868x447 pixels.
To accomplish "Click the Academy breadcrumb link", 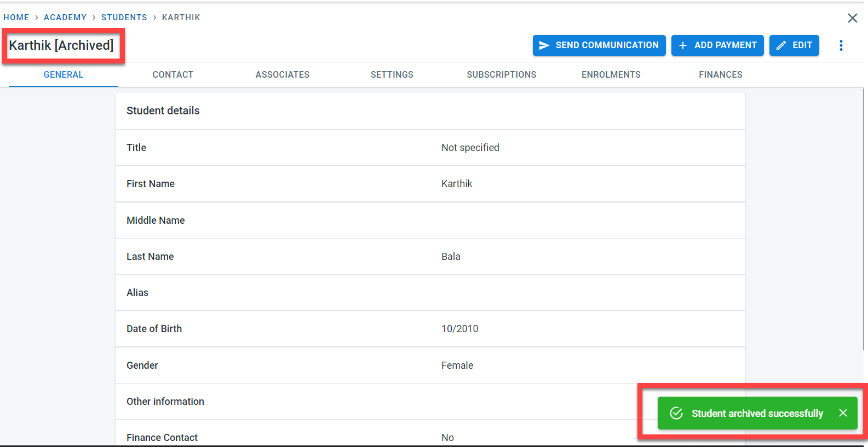I will [65, 18].
